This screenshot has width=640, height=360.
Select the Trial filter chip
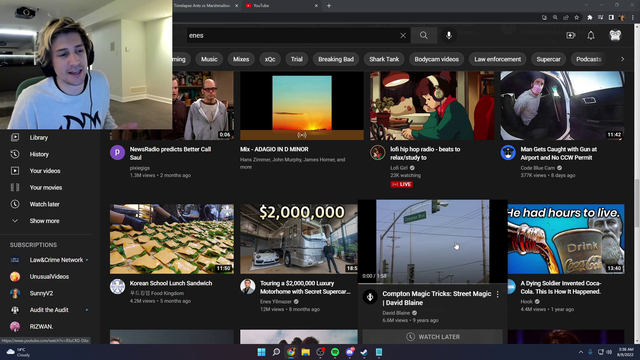click(297, 59)
